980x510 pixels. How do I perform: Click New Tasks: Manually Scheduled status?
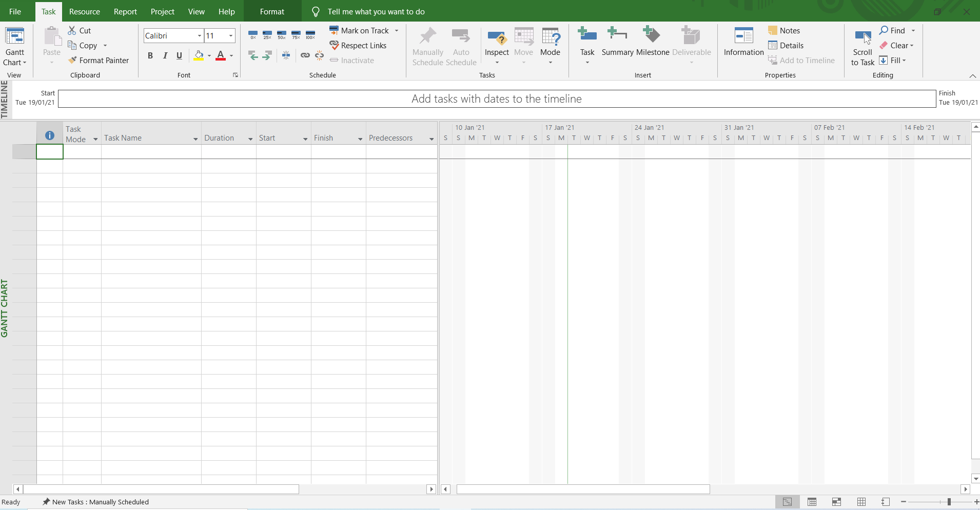[95, 502]
